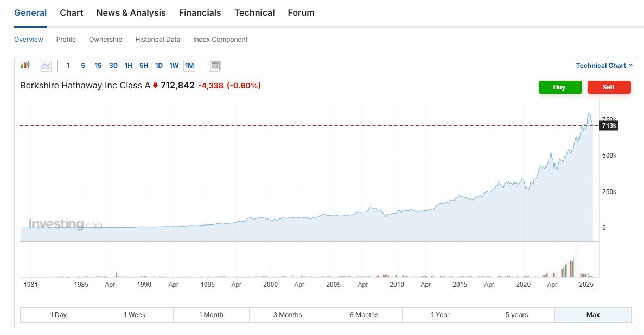Click the tallest volume bar near 2024
Viewport: 644px width, 335px height.
577,262
